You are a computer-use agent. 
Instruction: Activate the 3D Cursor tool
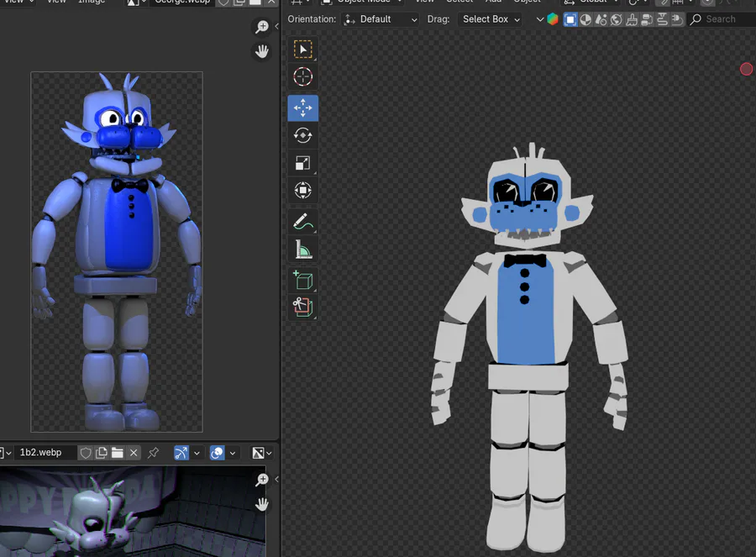[x=302, y=76]
